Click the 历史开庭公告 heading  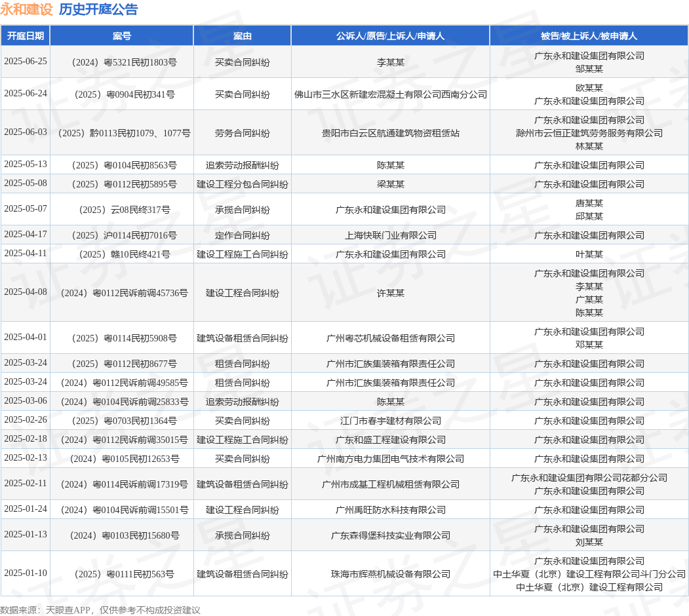tap(98, 9)
